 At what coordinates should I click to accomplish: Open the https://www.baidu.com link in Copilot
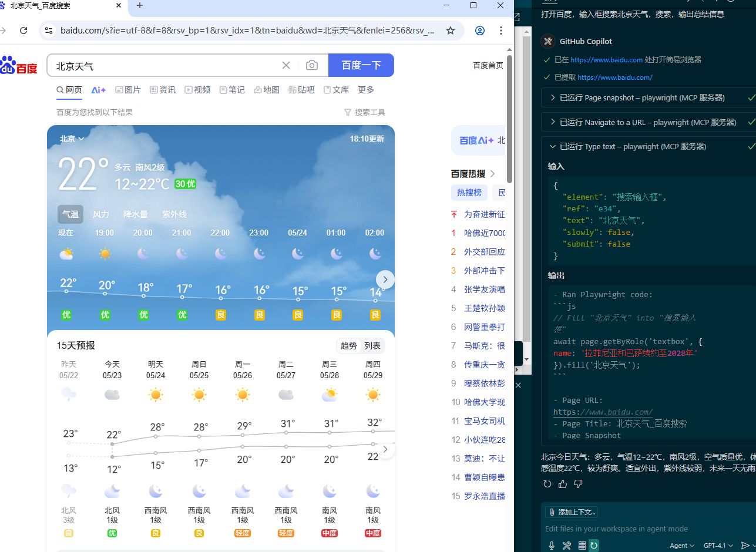click(x=606, y=60)
